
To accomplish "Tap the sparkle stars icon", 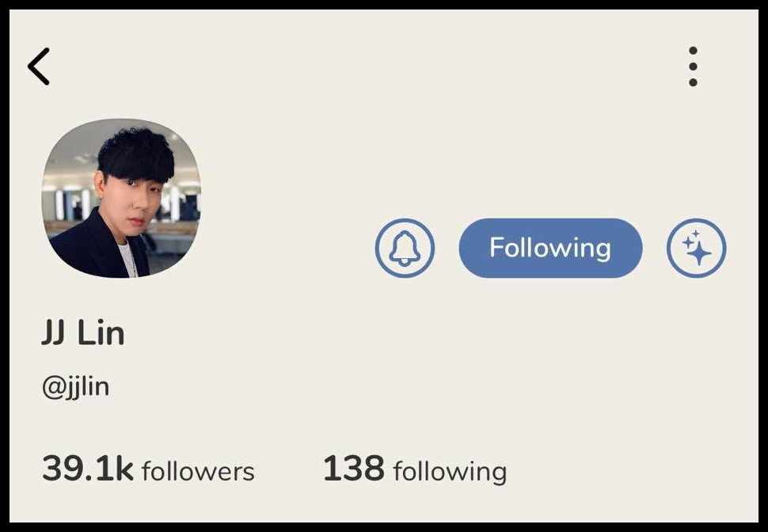I will (x=696, y=248).
